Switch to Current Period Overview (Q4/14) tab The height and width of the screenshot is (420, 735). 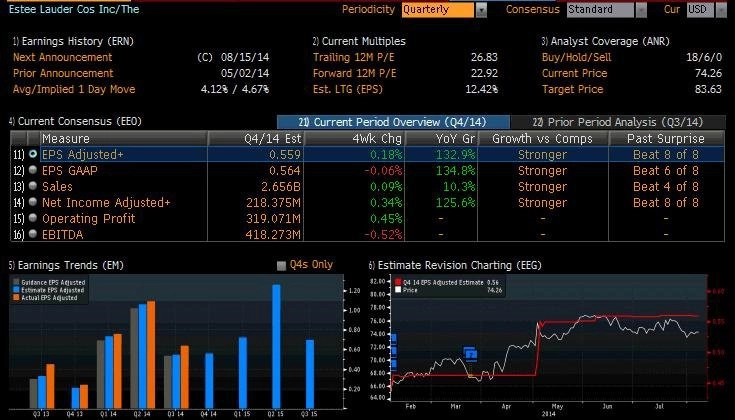[x=393, y=122]
